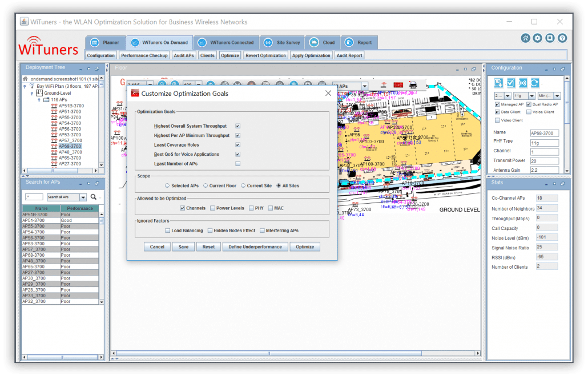Viewport: 588px width, 376px height.
Task: Click the refresh icon in Configuration panel
Action: tap(534, 83)
